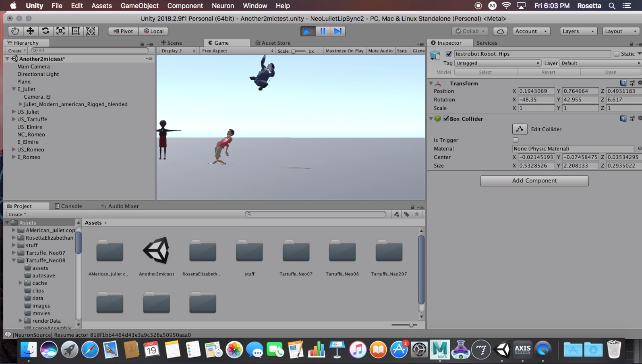Open the Layer dropdown
The image size is (642, 364).
tap(600, 63)
